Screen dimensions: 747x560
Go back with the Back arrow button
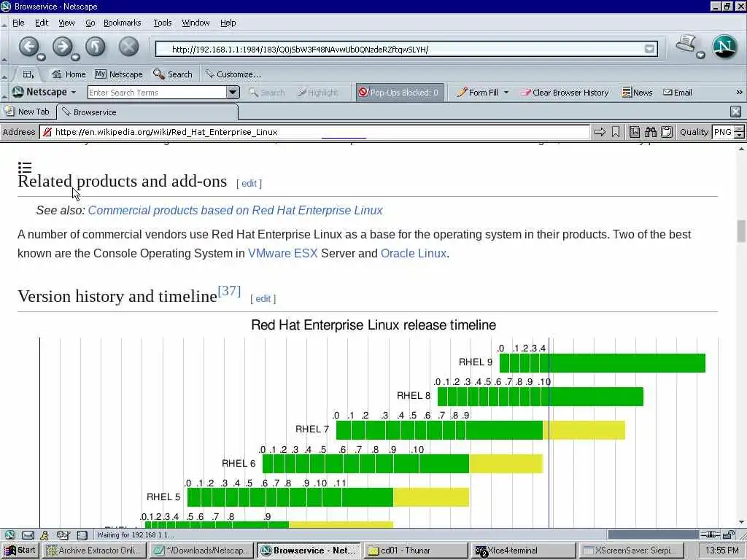tap(28, 47)
